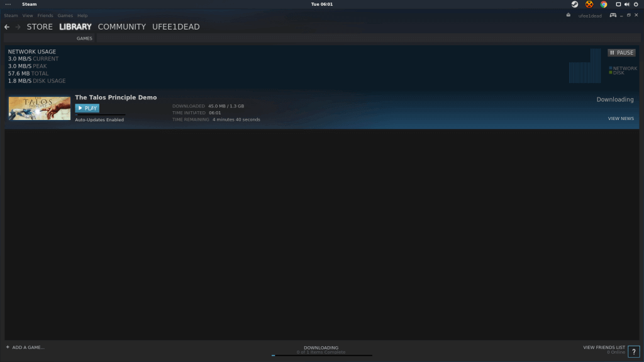The image size is (644, 362).
Task: Open the View menu
Action: tap(28, 16)
